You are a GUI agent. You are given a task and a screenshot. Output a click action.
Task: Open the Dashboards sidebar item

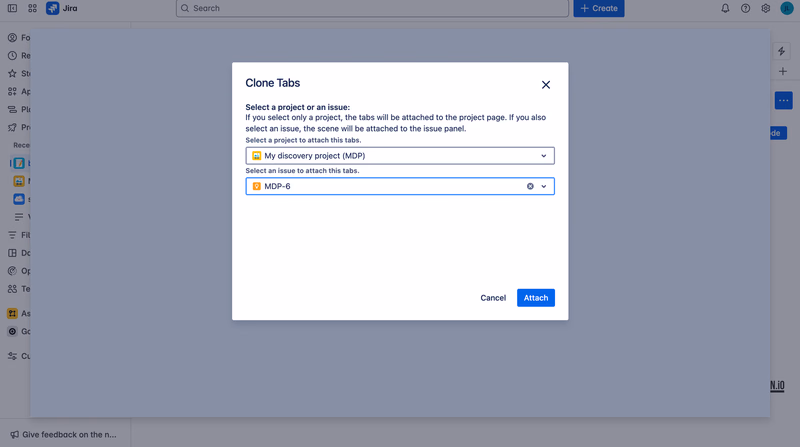(19, 253)
